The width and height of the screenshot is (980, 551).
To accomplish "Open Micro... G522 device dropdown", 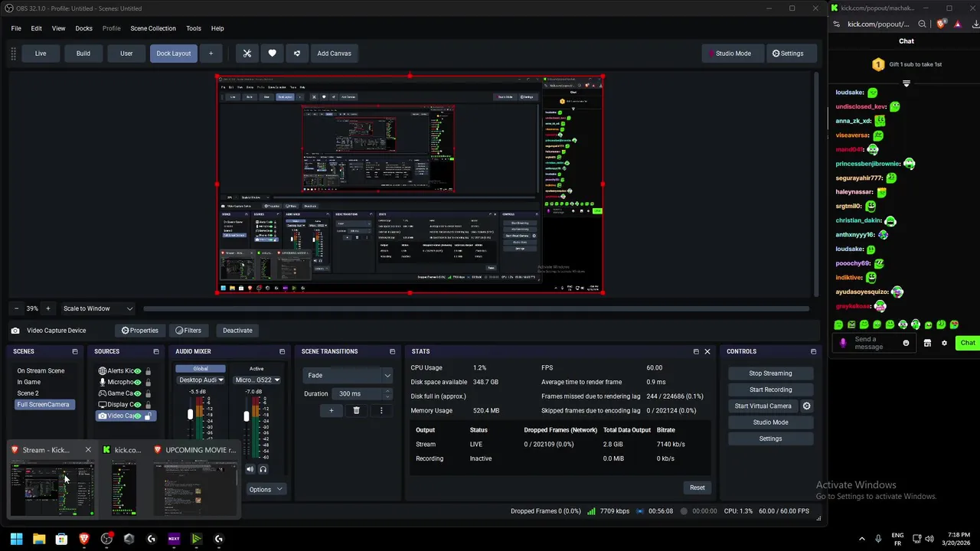I will point(256,380).
